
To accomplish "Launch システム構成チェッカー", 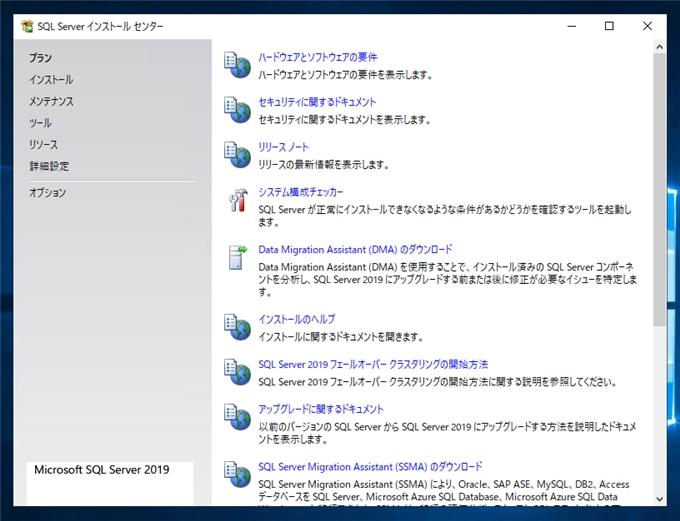I will 301,192.
